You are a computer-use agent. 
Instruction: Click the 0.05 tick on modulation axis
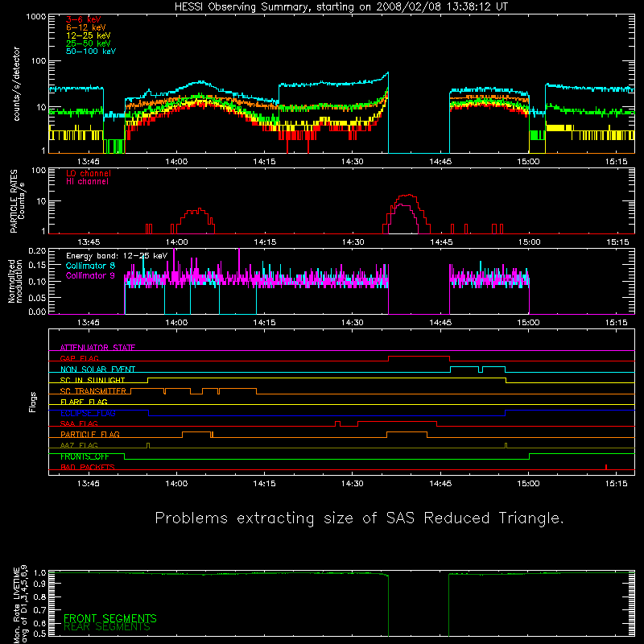(37, 298)
